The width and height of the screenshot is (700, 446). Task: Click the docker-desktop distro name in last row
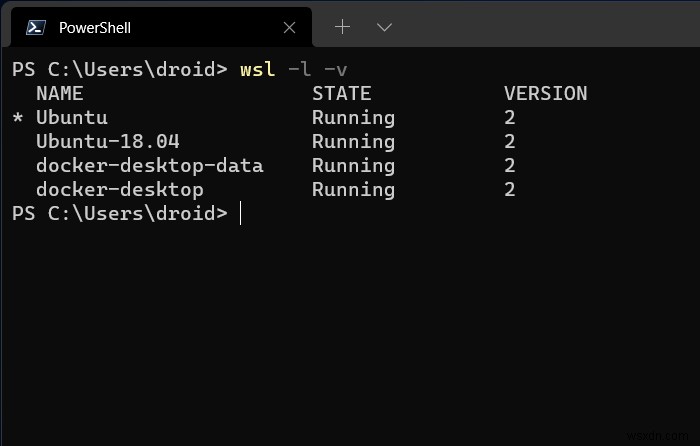(x=119, y=189)
